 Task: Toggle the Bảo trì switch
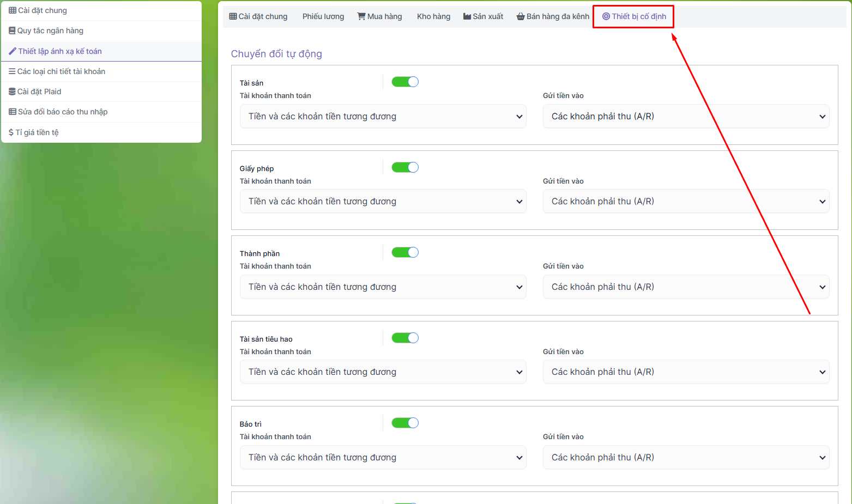coord(405,423)
